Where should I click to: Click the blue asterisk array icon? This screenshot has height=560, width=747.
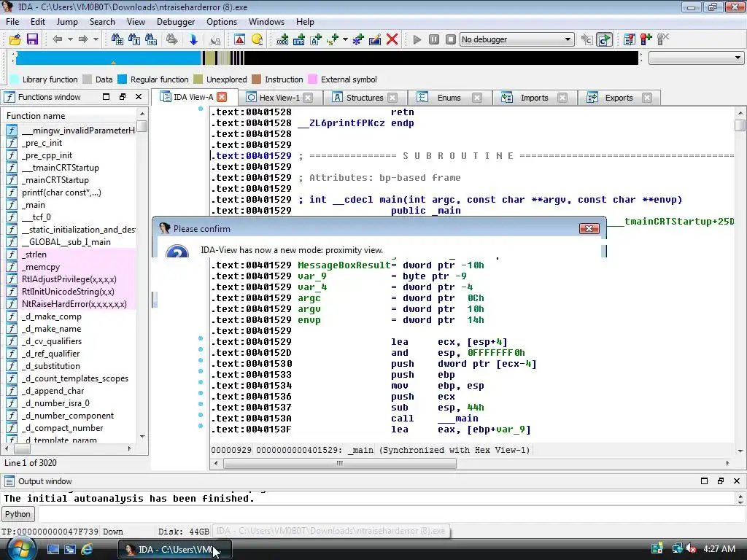357,39
